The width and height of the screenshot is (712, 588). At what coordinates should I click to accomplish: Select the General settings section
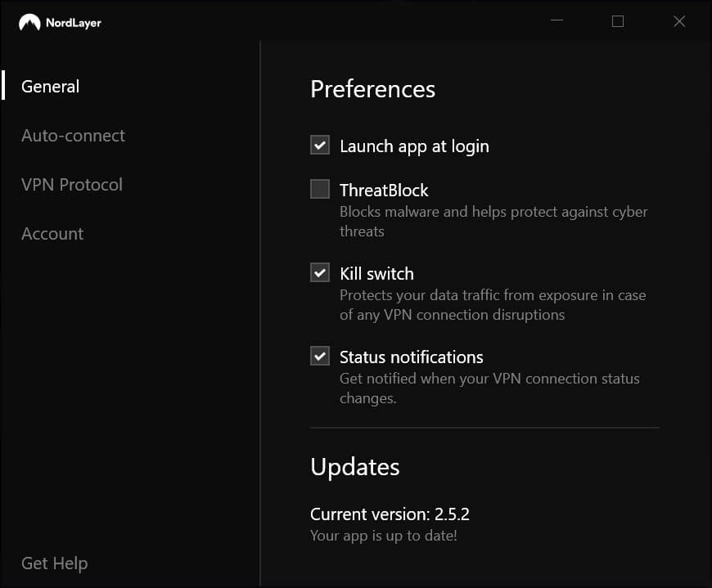point(50,86)
